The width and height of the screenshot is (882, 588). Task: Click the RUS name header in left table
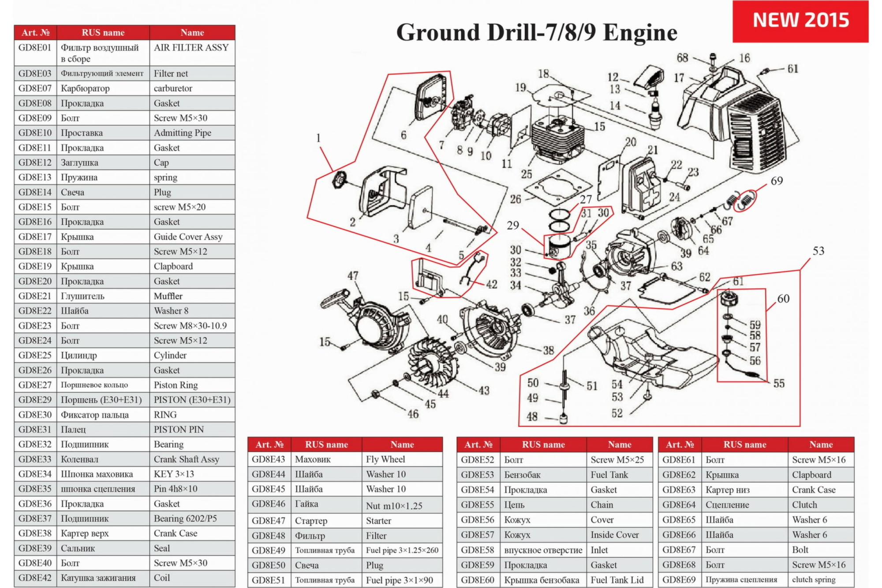coord(103,32)
